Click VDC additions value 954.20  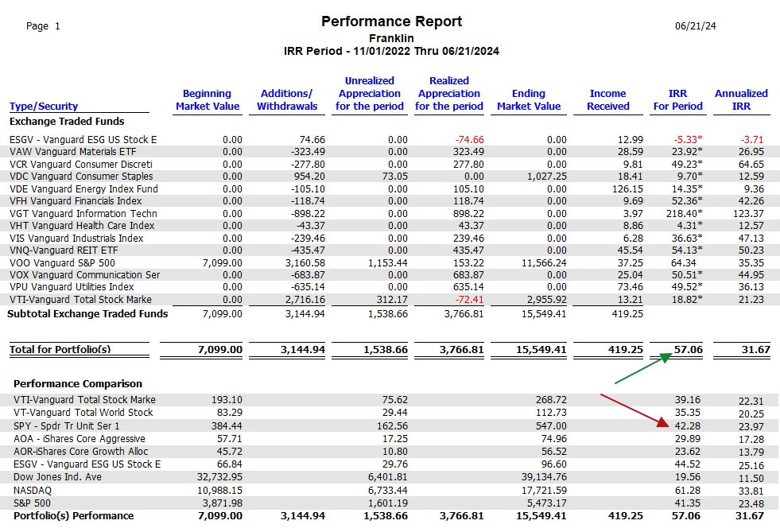309,177
